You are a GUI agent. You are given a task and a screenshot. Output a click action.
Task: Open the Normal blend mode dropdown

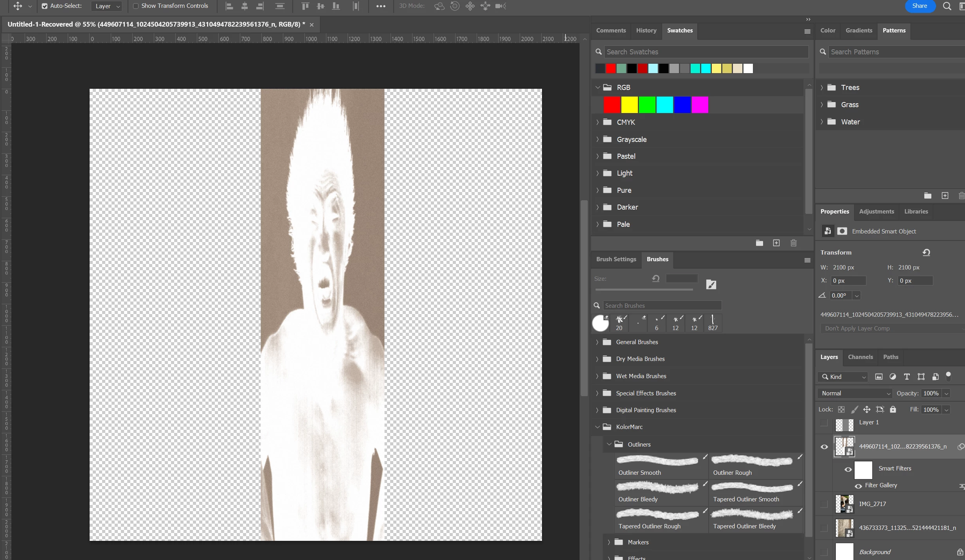coord(854,393)
